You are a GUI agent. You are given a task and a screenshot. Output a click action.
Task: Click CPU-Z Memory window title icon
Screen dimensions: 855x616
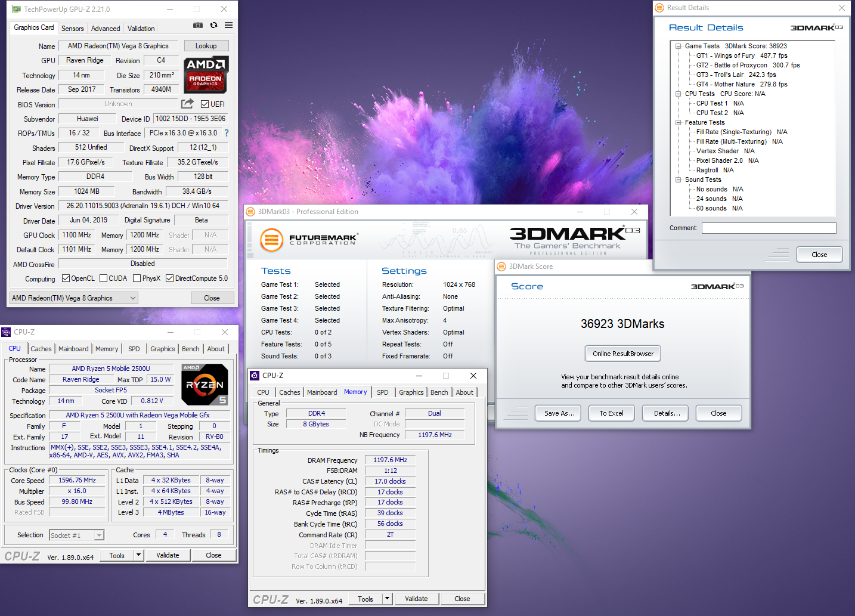[x=255, y=376]
